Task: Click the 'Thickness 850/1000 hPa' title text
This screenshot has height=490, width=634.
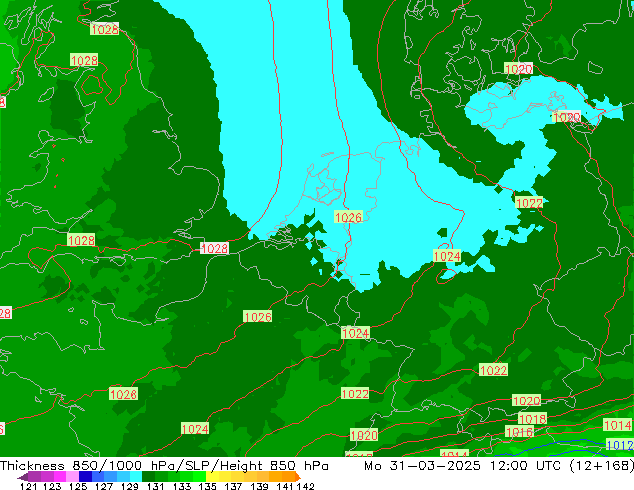Action: pos(88,466)
